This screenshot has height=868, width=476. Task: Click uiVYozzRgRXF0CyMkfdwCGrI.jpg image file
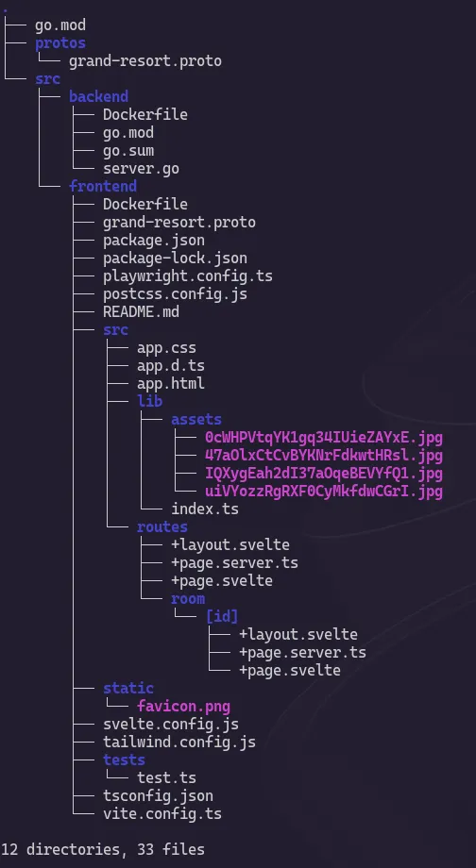point(324,492)
